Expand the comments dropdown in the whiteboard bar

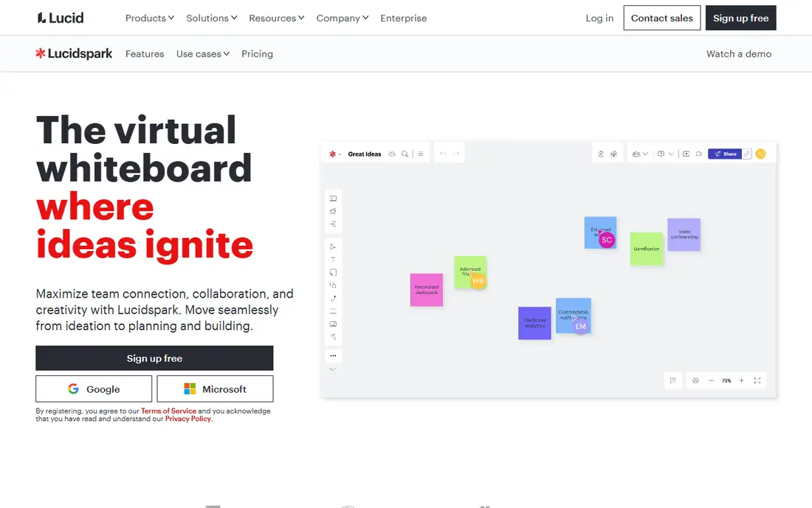(x=671, y=154)
